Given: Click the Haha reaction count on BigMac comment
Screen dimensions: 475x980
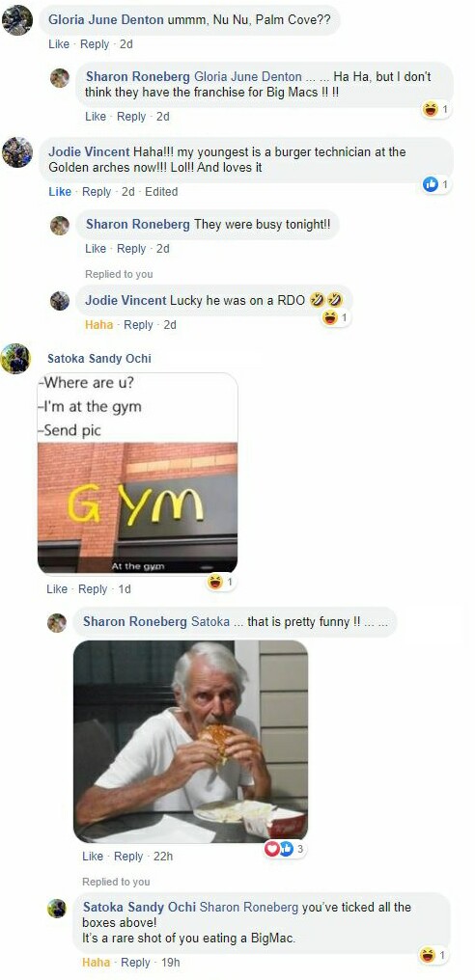Looking at the screenshot, I should pyautogui.click(x=436, y=955).
